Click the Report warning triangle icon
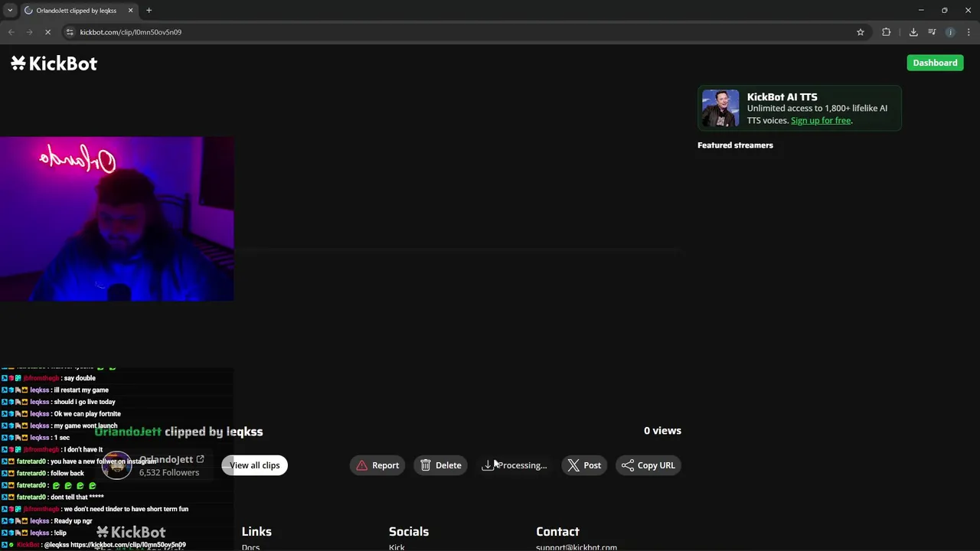Image resolution: width=980 pixels, height=551 pixels. [x=362, y=465]
